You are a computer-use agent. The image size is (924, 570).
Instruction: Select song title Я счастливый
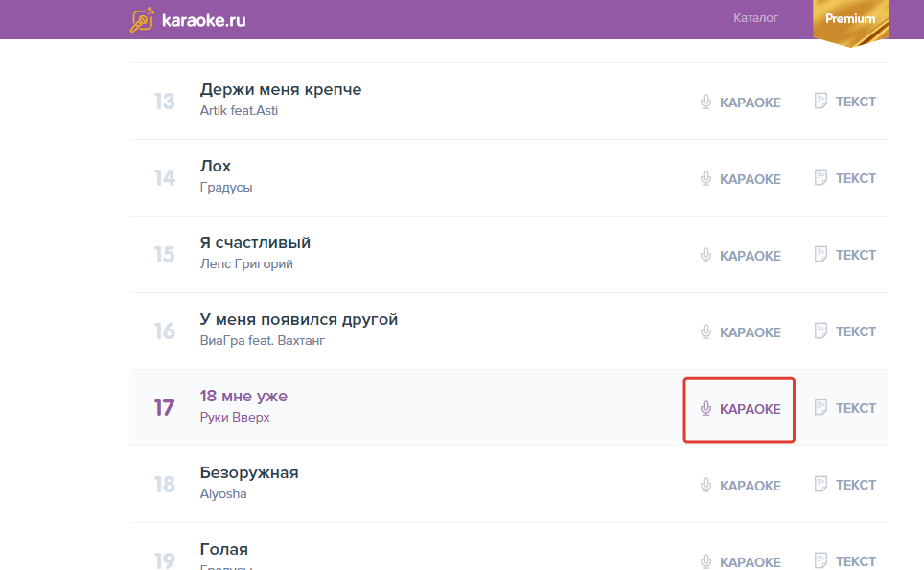pyautogui.click(x=255, y=242)
